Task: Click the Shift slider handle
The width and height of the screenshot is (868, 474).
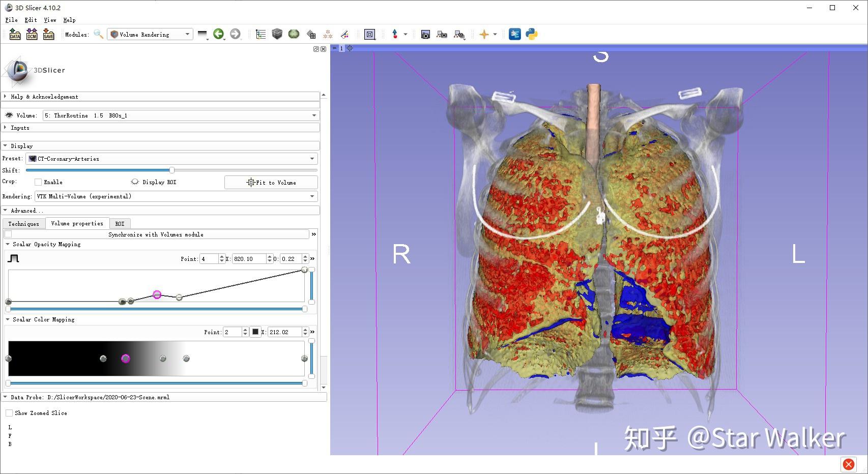Action: click(x=172, y=170)
